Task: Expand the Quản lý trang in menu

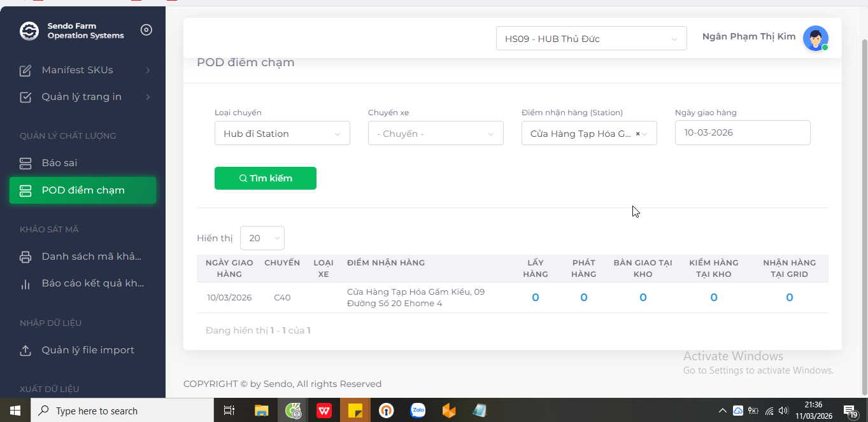Action: point(148,97)
